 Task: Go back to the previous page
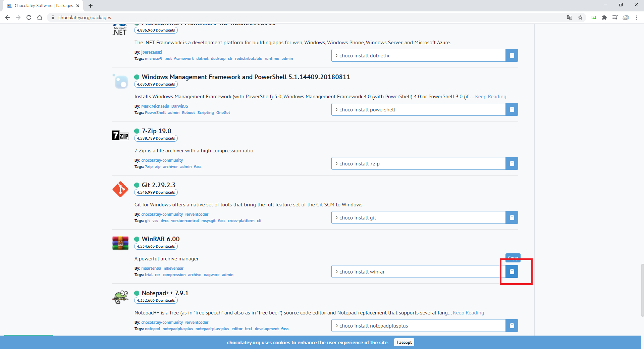coord(7,17)
